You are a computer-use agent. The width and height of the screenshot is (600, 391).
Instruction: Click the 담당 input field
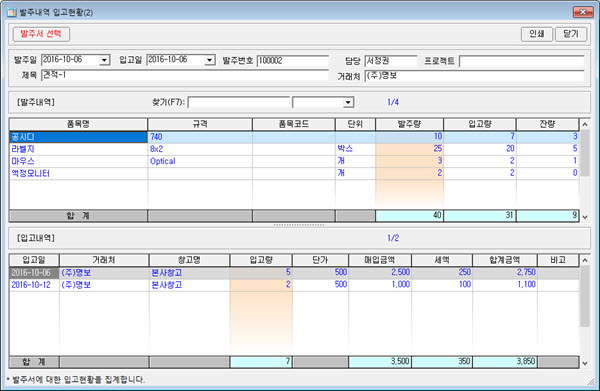click(x=391, y=61)
